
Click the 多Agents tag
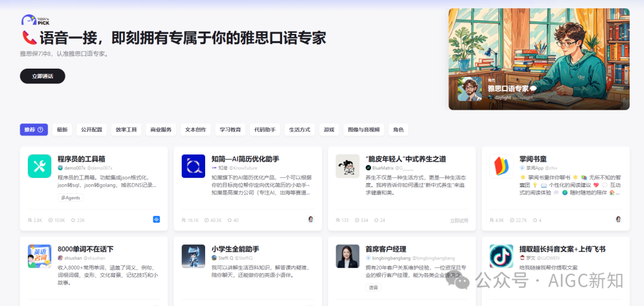point(70,197)
